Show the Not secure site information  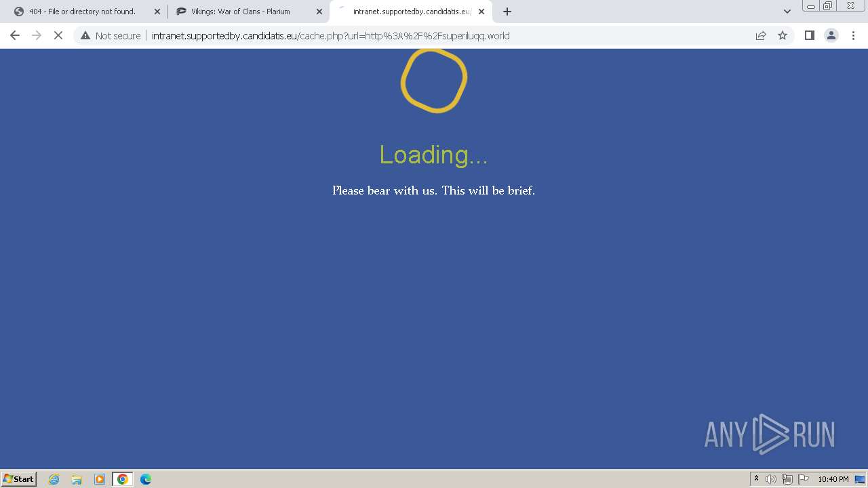click(x=111, y=35)
